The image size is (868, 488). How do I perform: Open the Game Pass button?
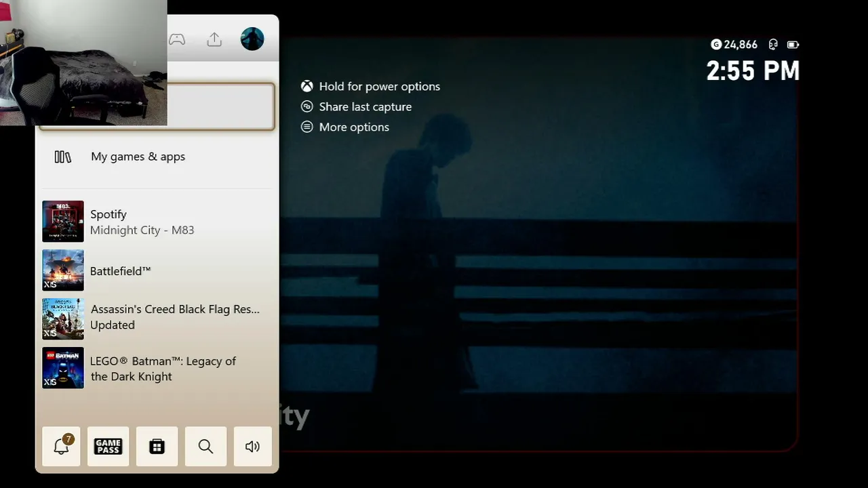(x=108, y=447)
